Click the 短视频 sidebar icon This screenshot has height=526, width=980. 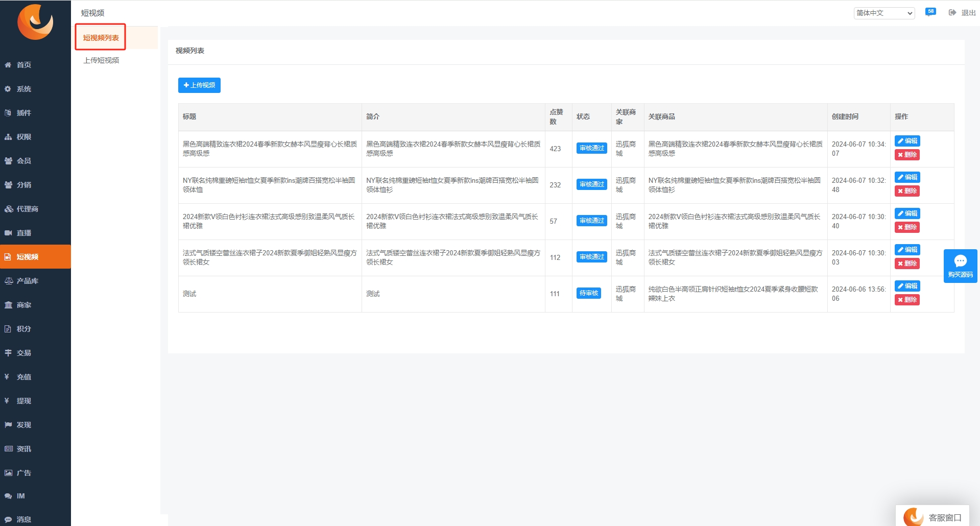[x=8, y=257]
